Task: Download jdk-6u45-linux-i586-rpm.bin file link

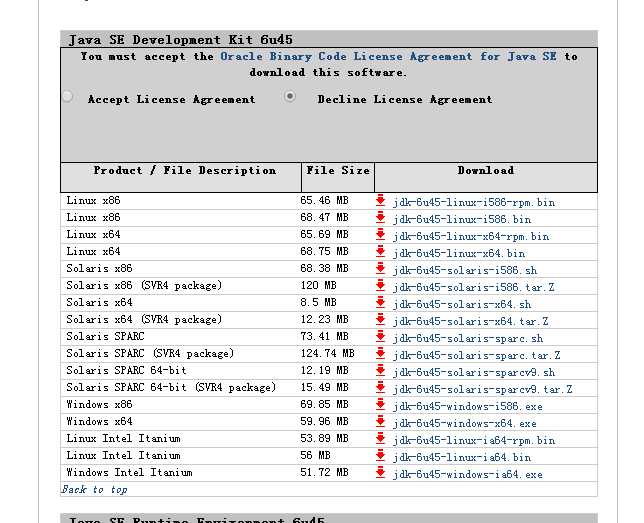Action: point(474,202)
